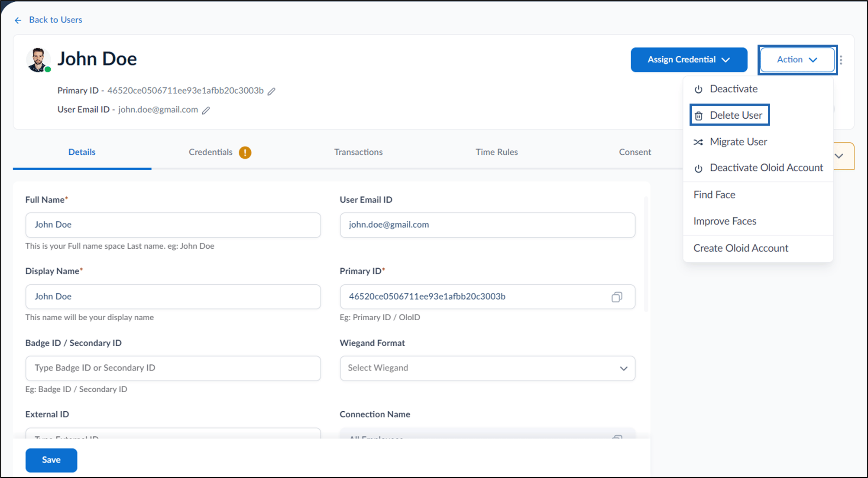The height and width of the screenshot is (478, 868).
Task: Open the Action dropdown
Action: coord(797,60)
